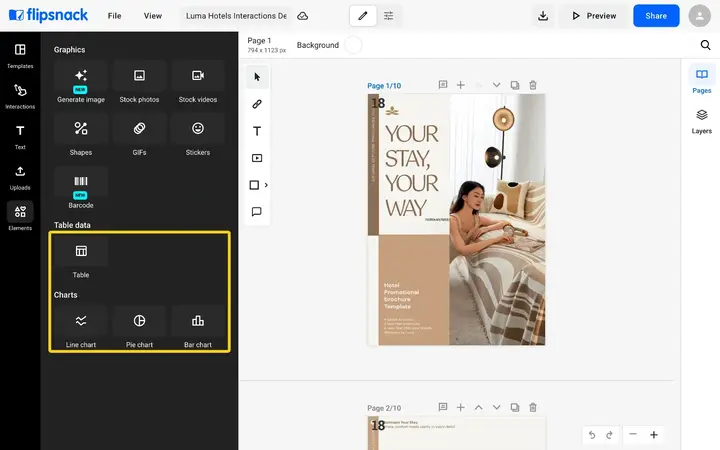Viewport: 720px width, 450px height.
Task: Undo the last action
Action: 592,434
